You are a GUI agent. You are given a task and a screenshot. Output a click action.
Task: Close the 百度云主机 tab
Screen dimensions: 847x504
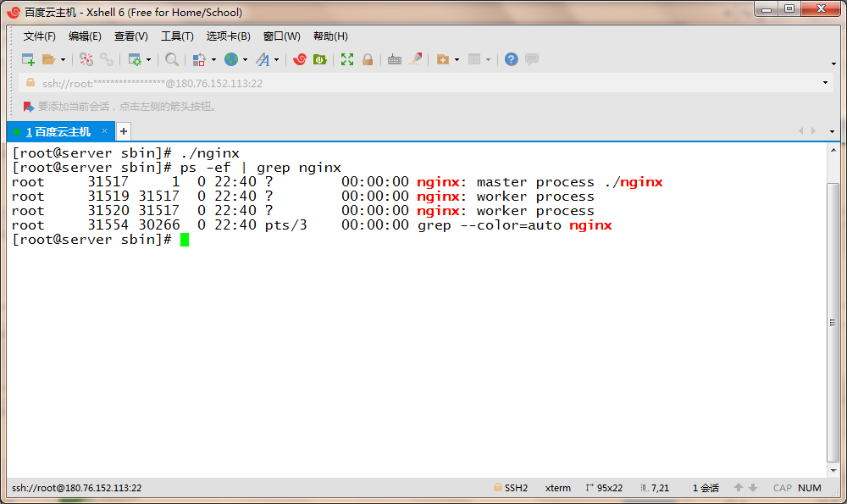(104, 131)
